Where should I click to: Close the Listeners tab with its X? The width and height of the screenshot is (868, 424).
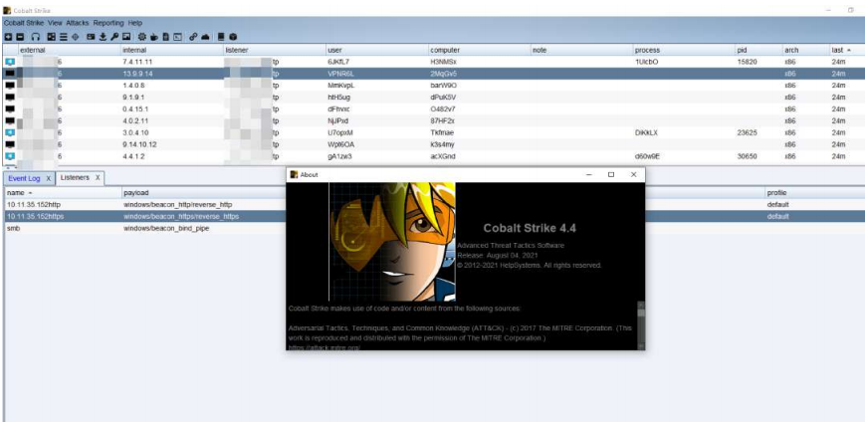click(x=98, y=178)
